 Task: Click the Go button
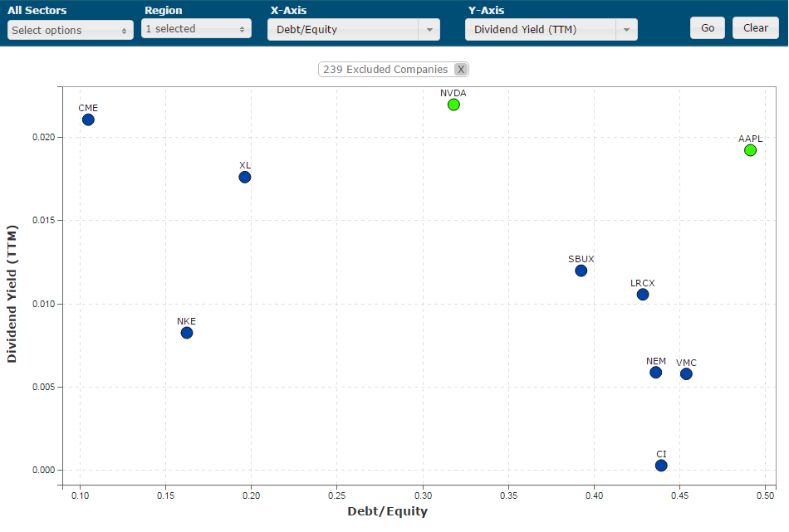tap(708, 28)
